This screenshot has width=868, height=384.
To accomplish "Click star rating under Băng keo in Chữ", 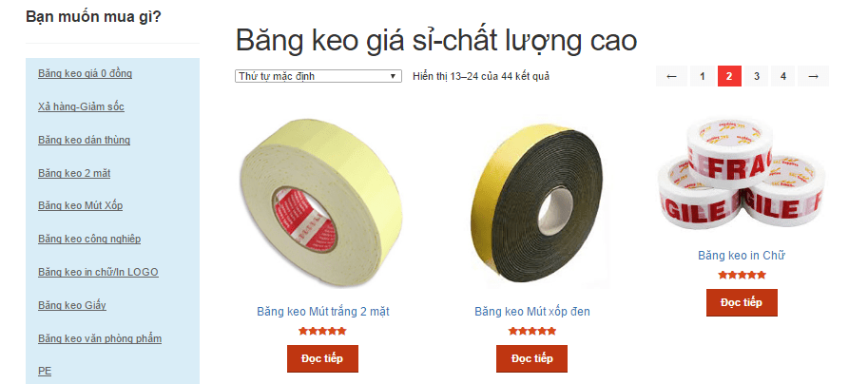I will pyautogui.click(x=742, y=275).
